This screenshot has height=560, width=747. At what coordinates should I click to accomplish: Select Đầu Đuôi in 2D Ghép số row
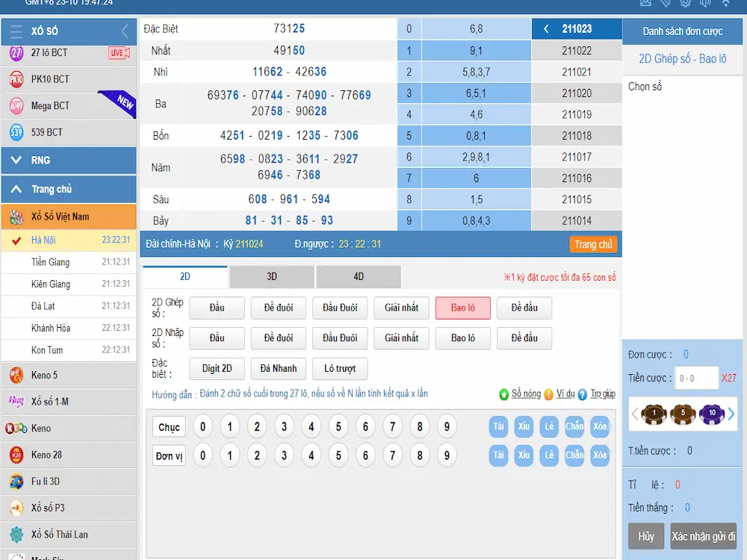point(340,308)
